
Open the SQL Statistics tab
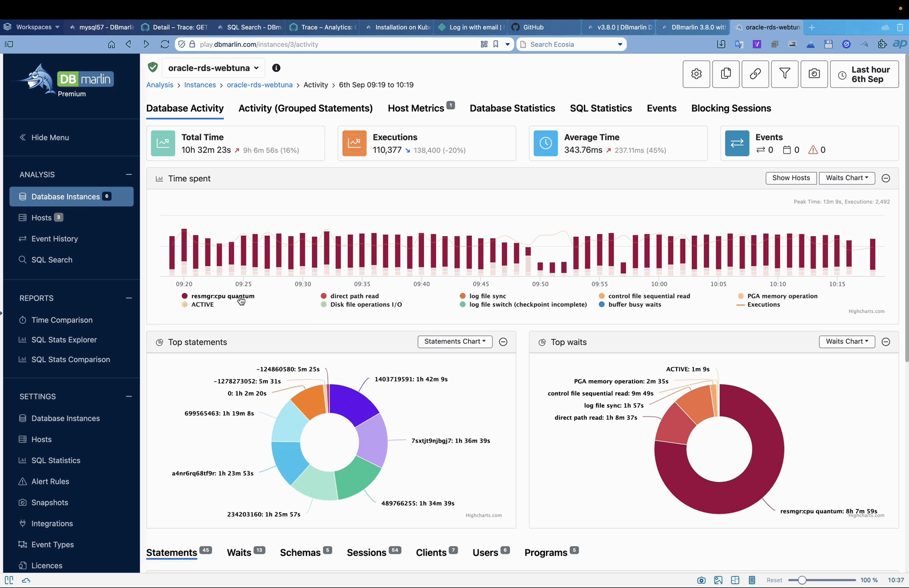pyautogui.click(x=601, y=108)
